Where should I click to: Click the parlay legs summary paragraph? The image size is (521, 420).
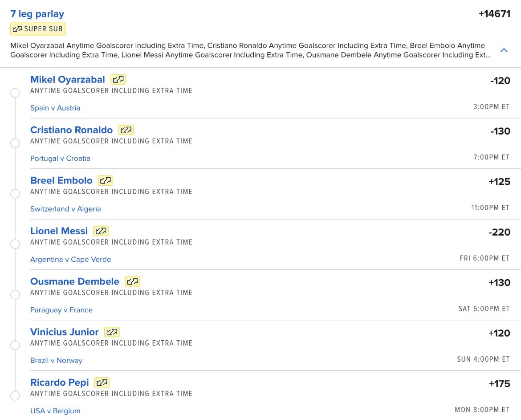click(x=251, y=50)
